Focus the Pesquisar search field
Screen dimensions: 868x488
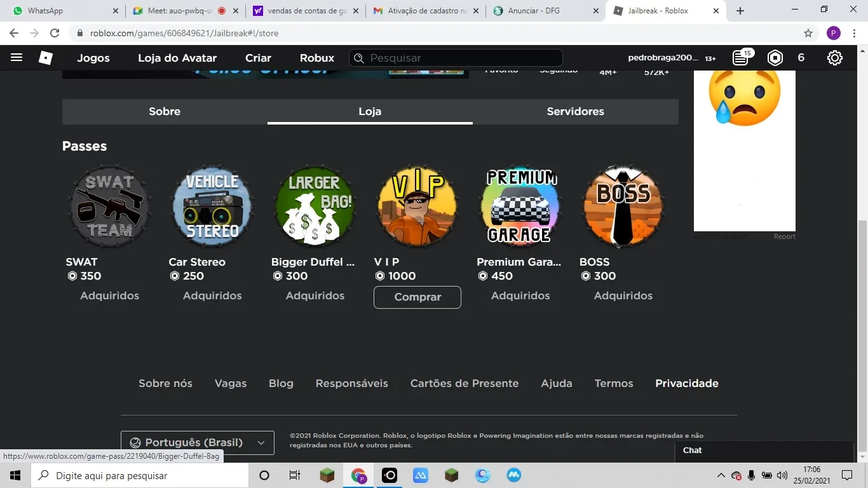pyautogui.click(x=456, y=58)
